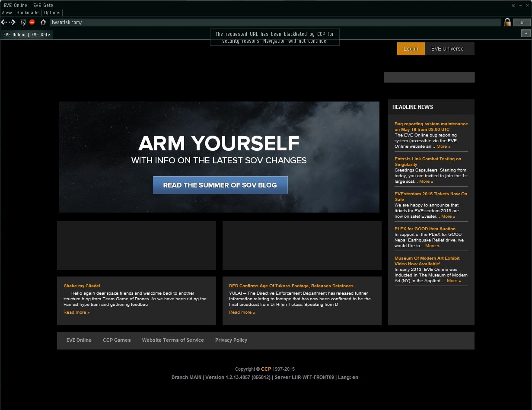Open the Privacy Policy footer link

coord(231,340)
